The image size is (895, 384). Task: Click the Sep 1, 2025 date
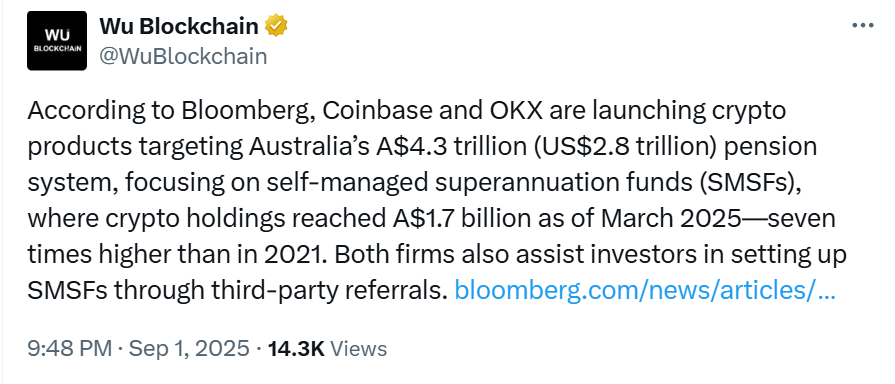click(187, 349)
